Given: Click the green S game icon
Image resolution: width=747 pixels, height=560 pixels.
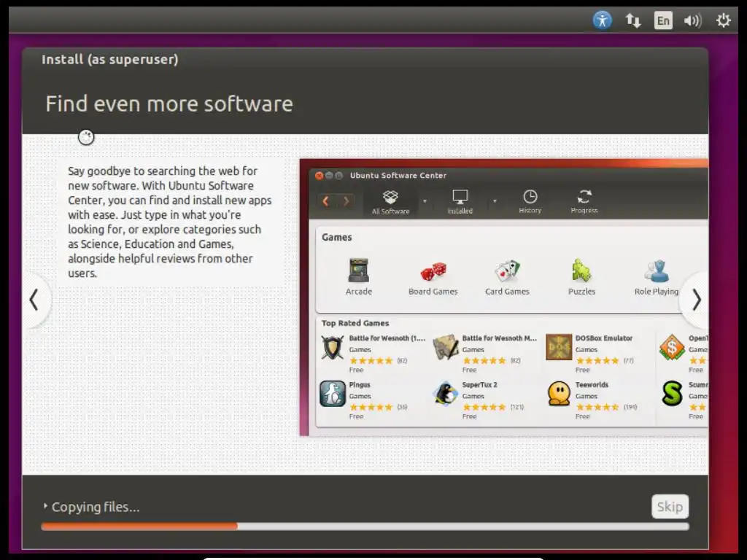Looking at the screenshot, I should pos(672,394).
